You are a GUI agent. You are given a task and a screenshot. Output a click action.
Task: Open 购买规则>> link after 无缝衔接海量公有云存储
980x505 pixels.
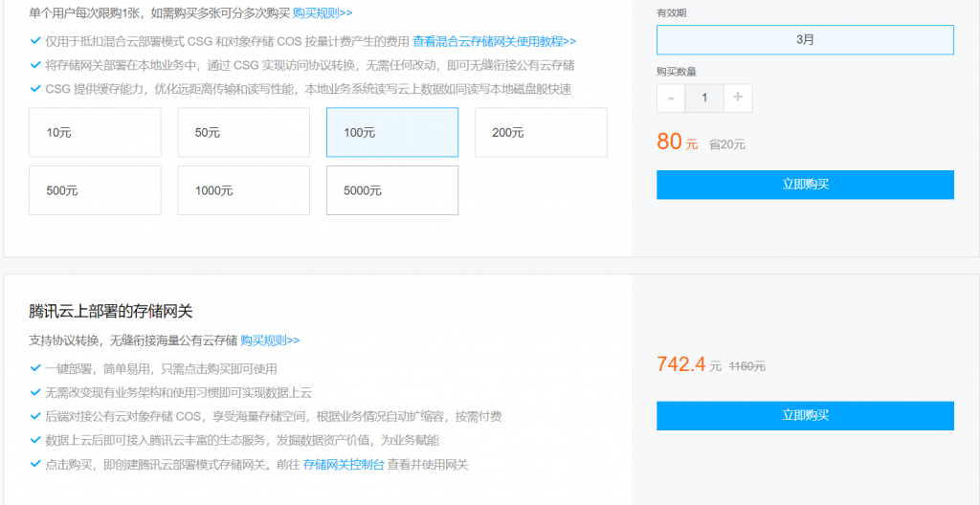[270, 340]
